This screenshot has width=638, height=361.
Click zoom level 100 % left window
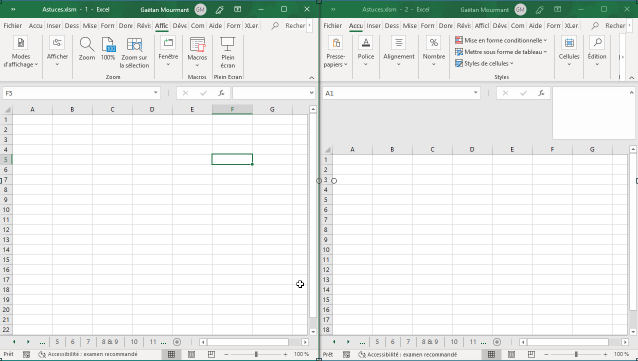click(302, 354)
